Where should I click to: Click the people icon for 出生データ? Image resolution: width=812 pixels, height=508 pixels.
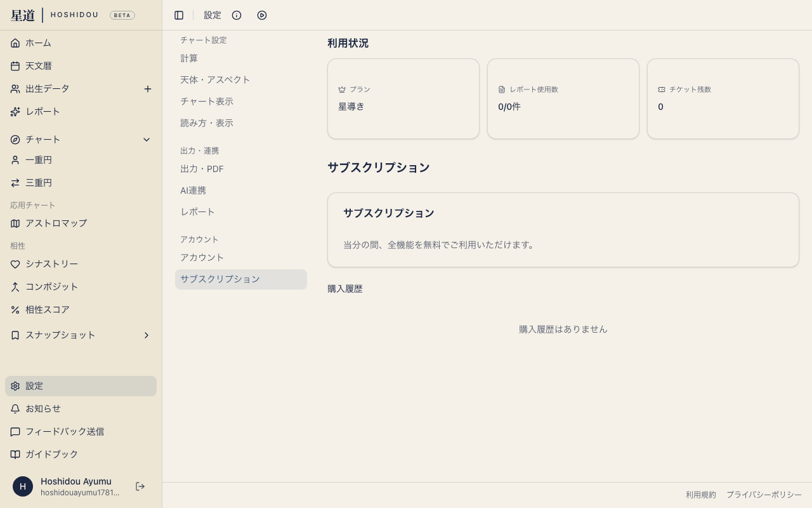coord(15,89)
